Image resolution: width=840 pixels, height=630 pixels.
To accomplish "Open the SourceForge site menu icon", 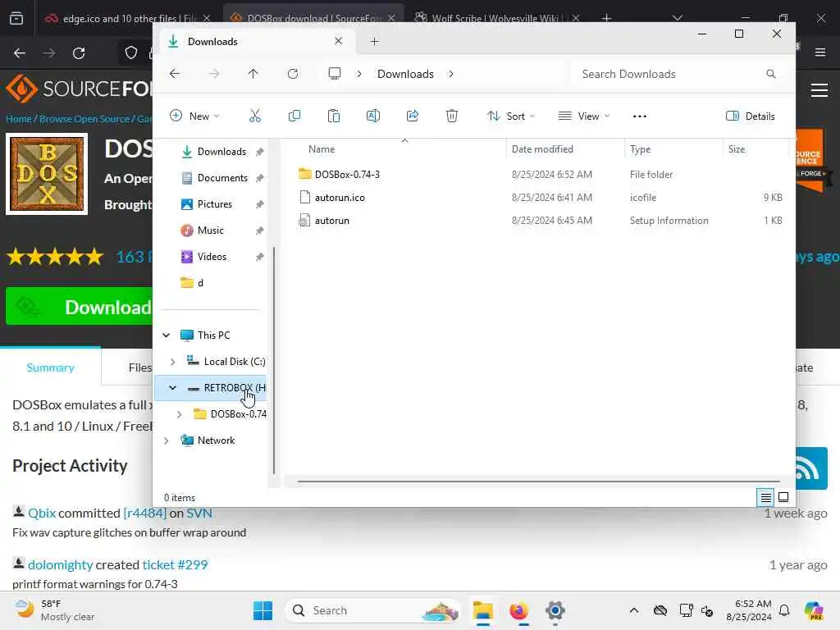I will tap(819, 90).
